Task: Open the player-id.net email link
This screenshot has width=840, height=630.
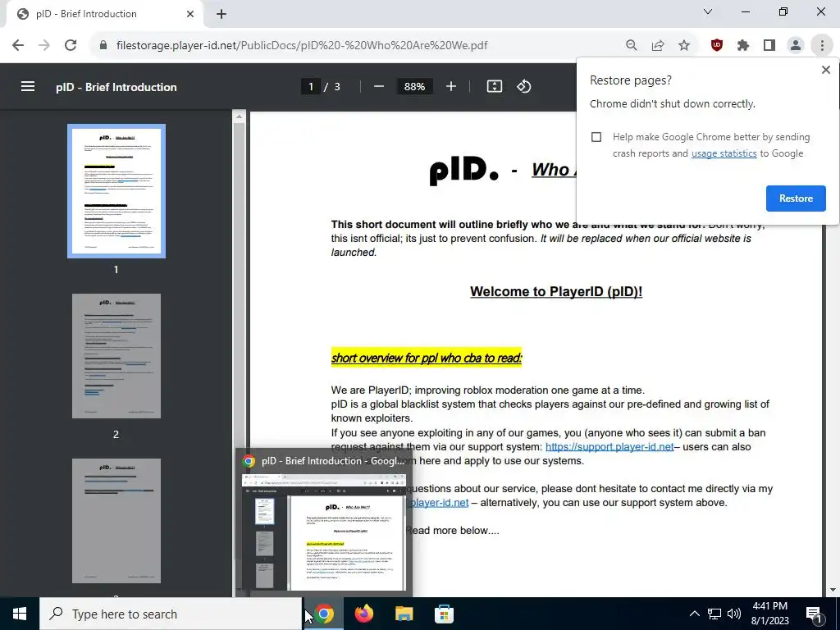Action: tap(438, 503)
